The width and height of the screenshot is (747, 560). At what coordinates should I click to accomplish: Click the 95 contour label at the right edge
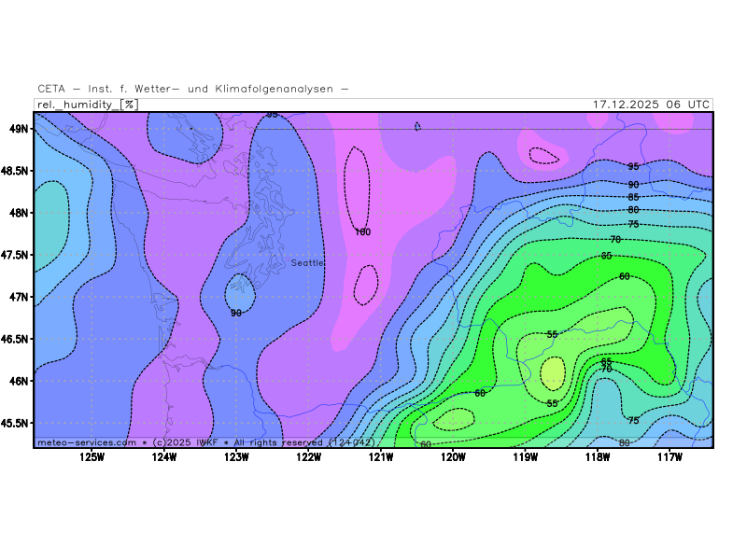[x=633, y=166]
